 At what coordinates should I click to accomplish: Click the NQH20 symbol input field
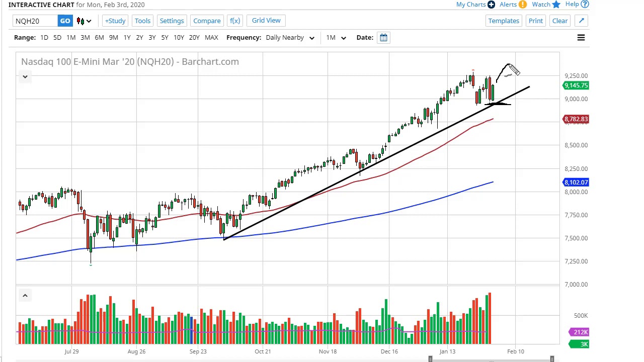(35, 21)
